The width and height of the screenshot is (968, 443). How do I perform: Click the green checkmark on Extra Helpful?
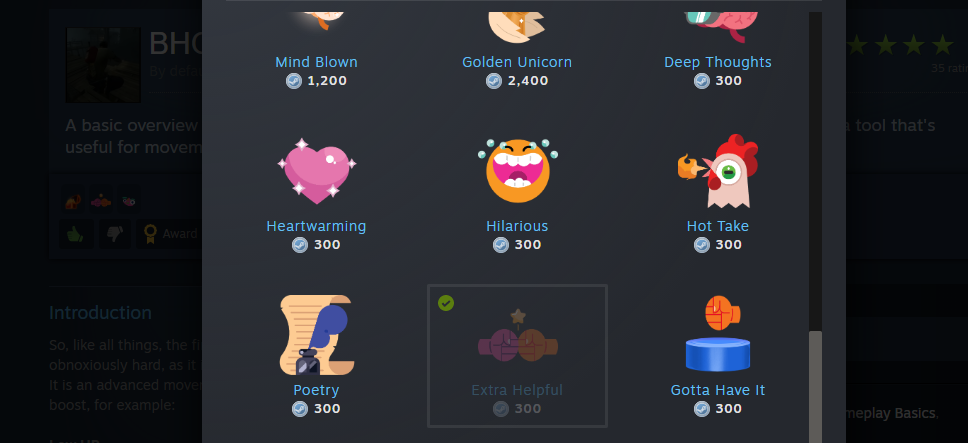pos(446,303)
